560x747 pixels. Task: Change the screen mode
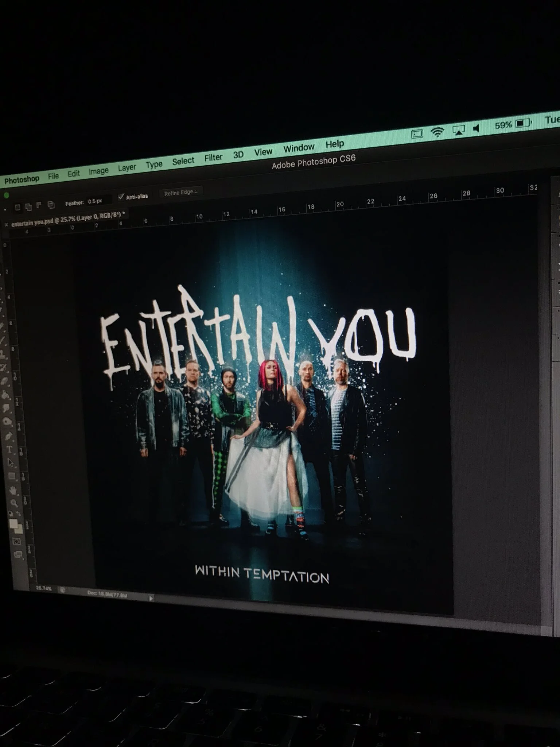point(18,554)
